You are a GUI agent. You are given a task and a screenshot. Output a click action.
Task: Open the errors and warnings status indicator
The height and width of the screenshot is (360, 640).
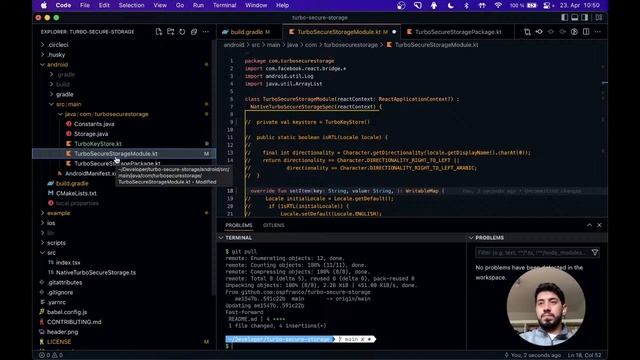pos(51,355)
